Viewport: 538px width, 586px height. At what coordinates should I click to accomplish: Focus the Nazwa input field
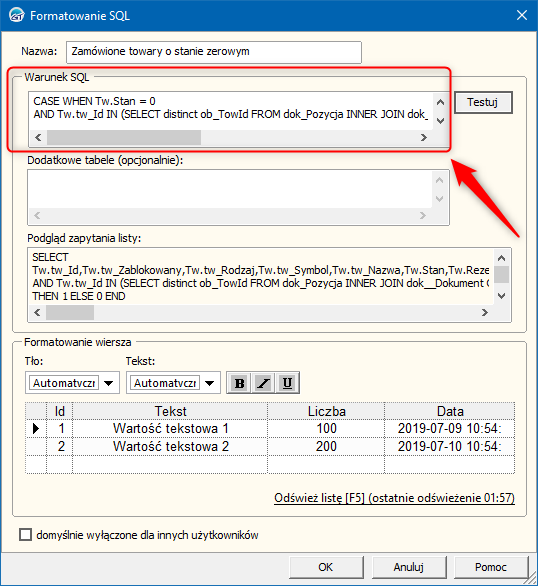point(214,52)
